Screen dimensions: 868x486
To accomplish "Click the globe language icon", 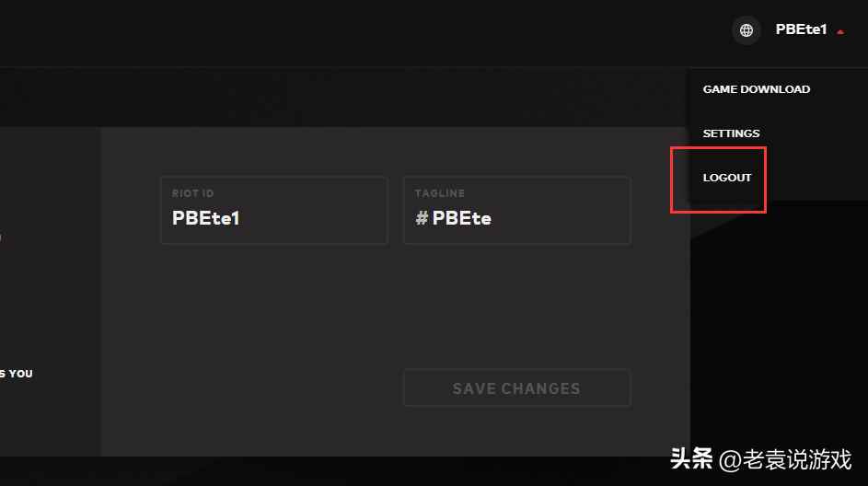I will pos(746,30).
